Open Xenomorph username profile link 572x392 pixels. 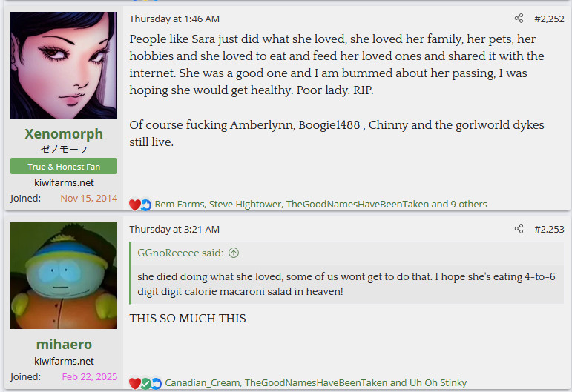(64, 133)
